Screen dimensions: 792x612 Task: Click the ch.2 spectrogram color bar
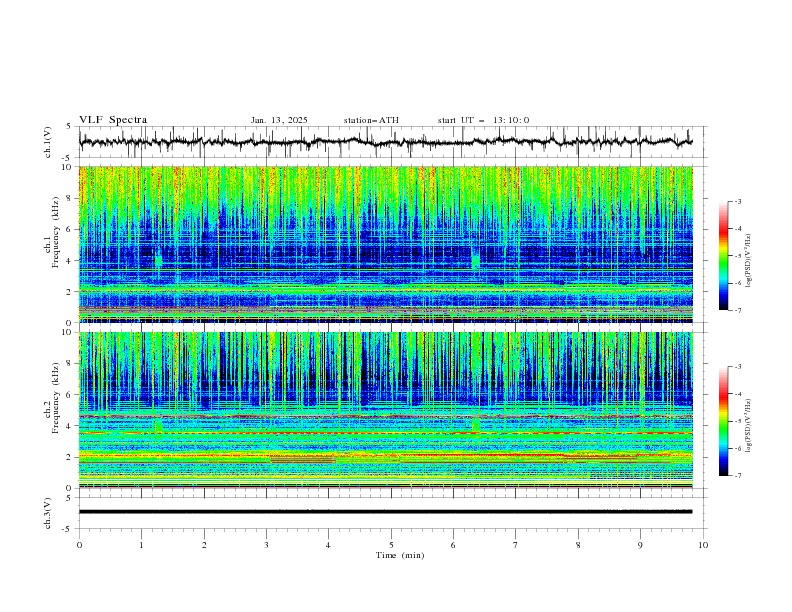(723, 421)
